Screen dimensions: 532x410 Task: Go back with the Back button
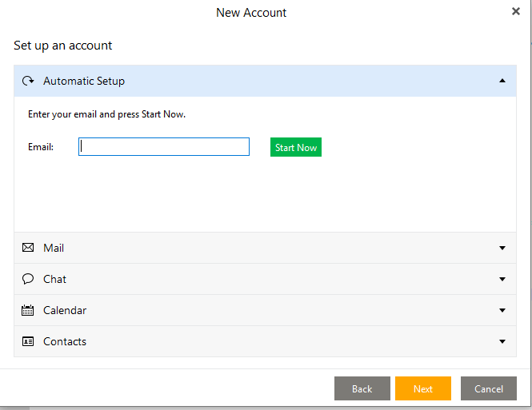pyautogui.click(x=362, y=388)
